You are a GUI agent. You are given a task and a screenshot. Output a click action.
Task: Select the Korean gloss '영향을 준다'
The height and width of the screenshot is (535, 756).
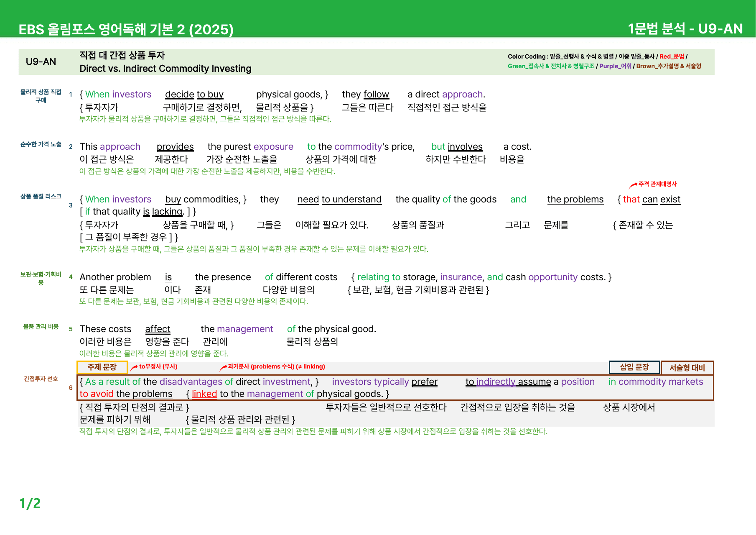click(x=167, y=342)
